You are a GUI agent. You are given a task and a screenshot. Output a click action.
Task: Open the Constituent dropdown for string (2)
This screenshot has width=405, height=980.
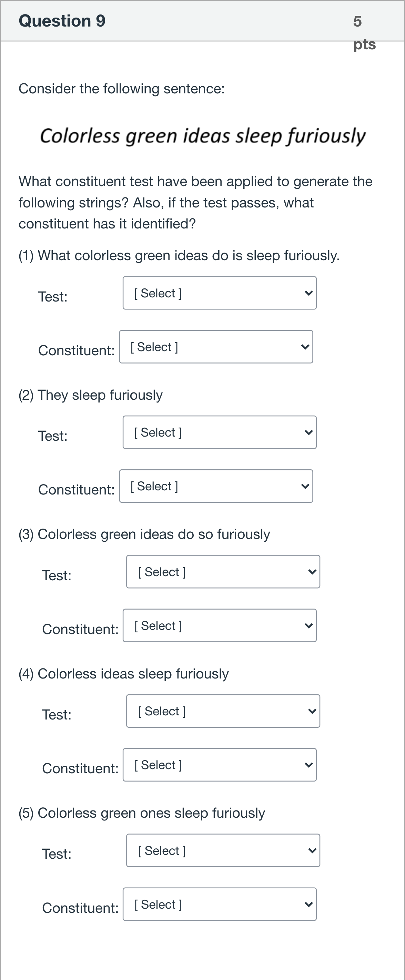point(216,486)
